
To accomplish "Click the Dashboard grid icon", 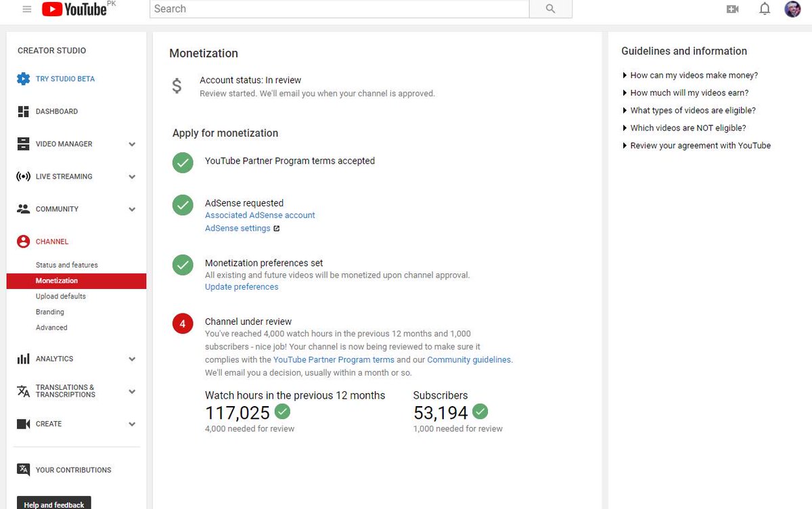I will click(x=24, y=111).
